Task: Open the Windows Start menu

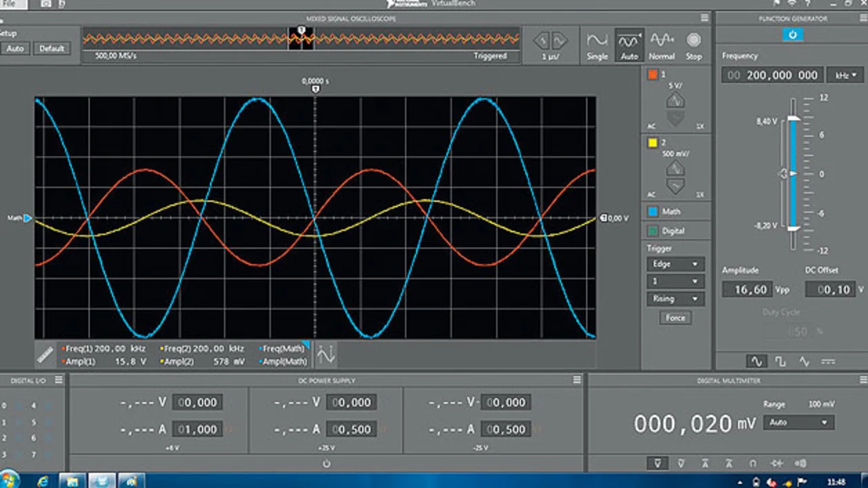Action: point(10,481)
